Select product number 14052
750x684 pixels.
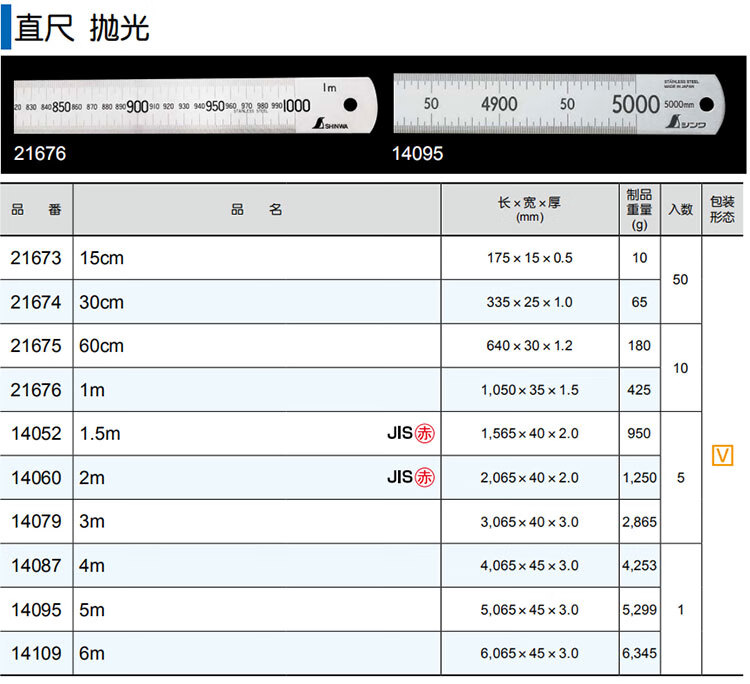click(x=36, y=434)
